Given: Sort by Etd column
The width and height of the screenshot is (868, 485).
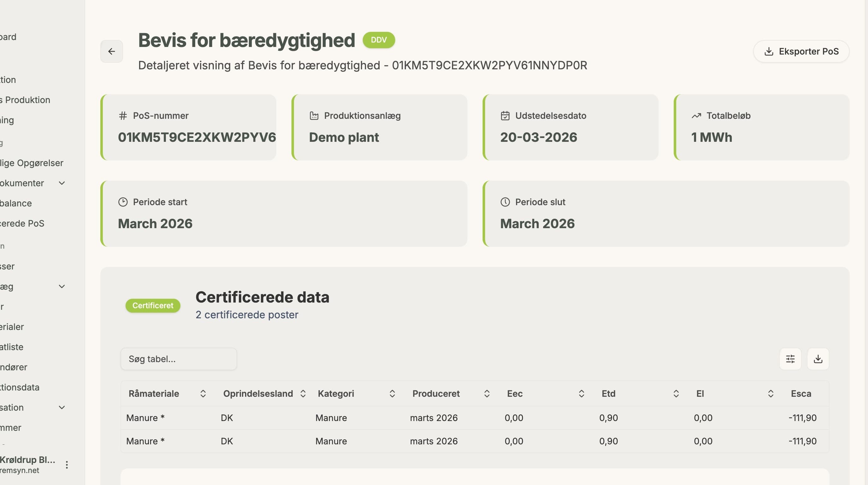Looking at the screenshot, I should click(x=676, y=394).
